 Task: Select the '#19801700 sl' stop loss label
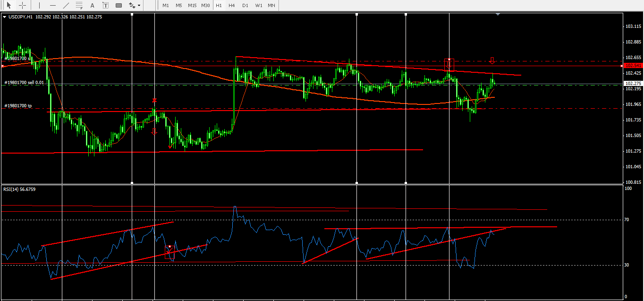(x=17, y=59)
